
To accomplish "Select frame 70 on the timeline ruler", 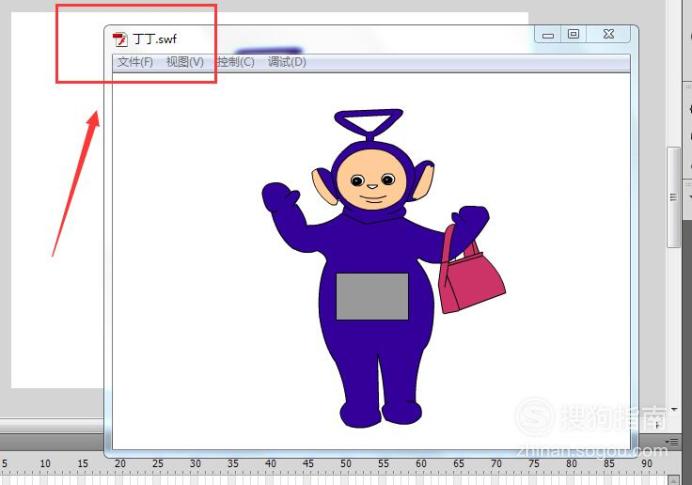I will (496, 464).
